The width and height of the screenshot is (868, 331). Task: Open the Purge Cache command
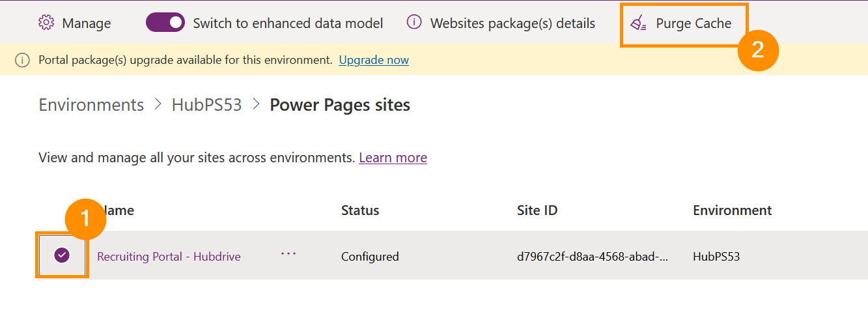[x=693, y=23]
